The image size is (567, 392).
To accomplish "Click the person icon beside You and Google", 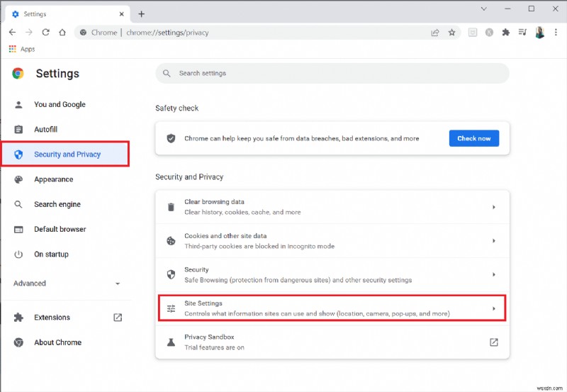I will tap(18, 104).
